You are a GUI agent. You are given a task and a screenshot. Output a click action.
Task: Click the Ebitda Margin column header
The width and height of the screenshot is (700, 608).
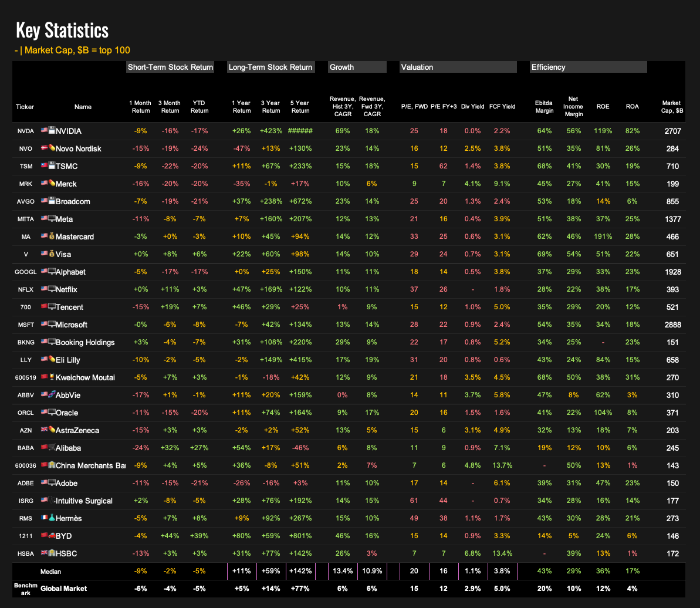pos(544,107)
